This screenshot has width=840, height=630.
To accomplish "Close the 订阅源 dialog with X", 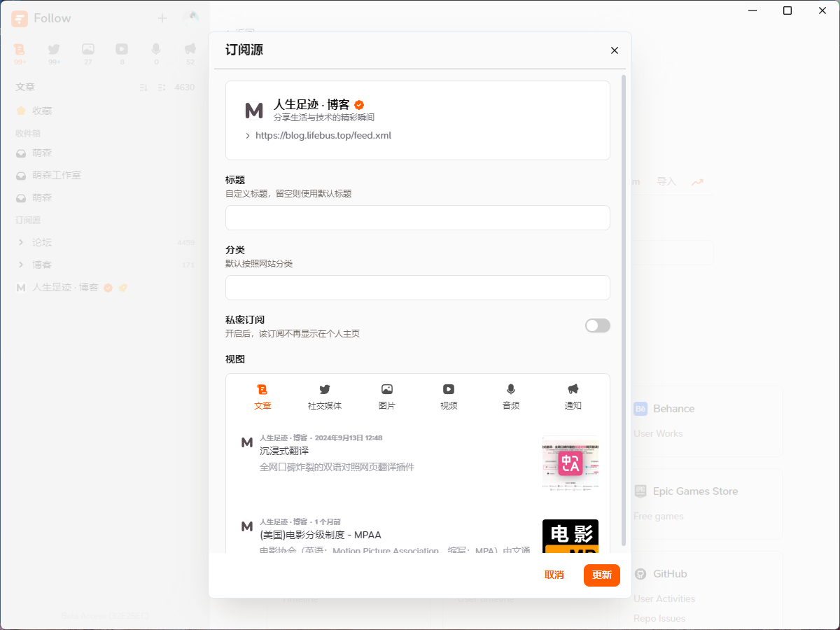I will click(615, 50).
